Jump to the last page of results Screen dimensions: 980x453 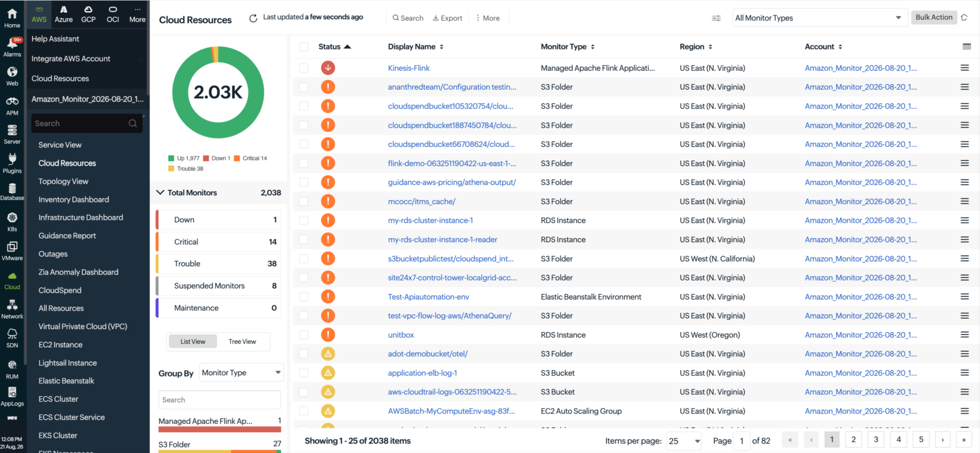tap(964, 440)
